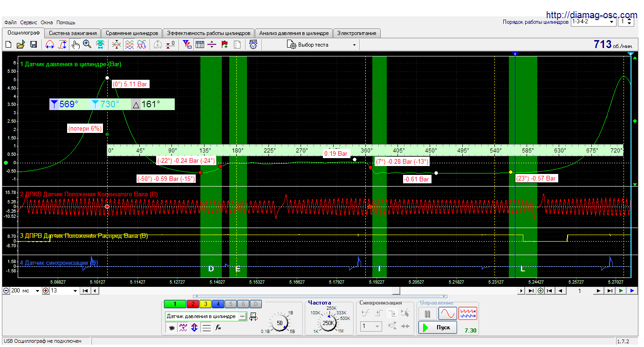Click the 250K frequency knob
Viewport: 644px width, 347px height.
click(329, 323)
